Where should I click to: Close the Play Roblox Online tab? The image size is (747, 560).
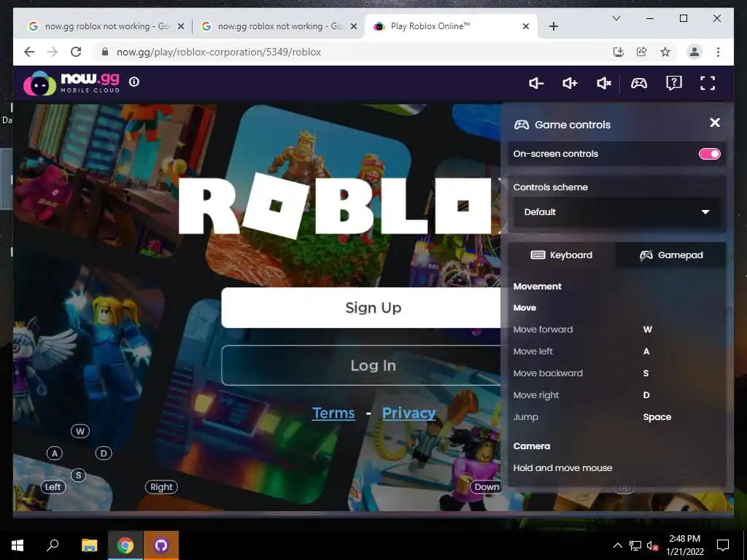[526, 26]
